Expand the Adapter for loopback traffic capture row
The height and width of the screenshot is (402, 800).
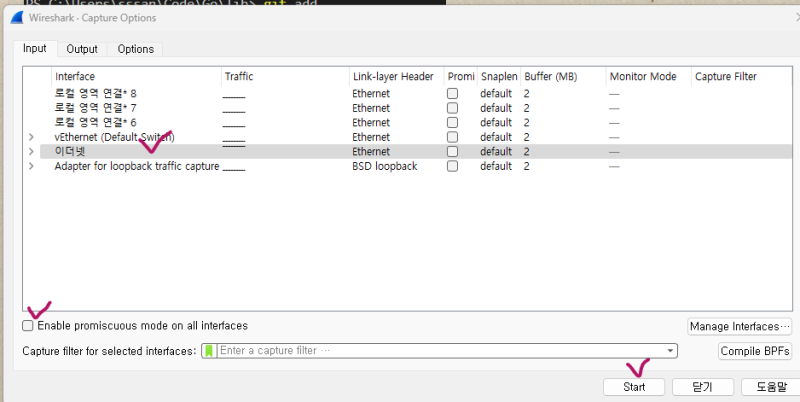pyautogui.click(x=32, y=166)
